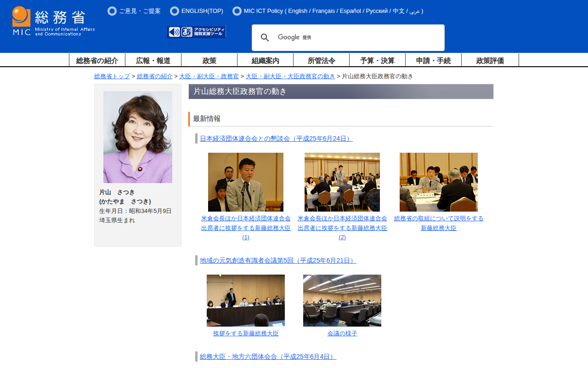Click the bullet icon beside ENGLISH(TOP)
The height and width of the screenshot is (368, 588).
(174, 11)
